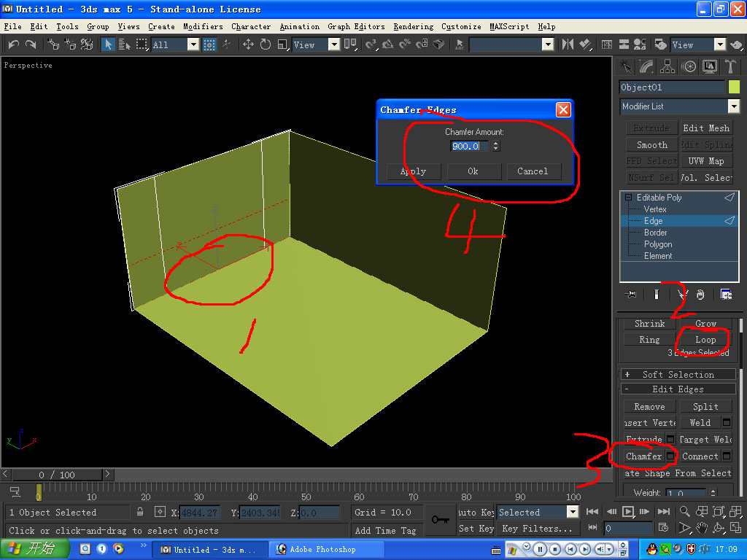The width and height of the screenshot is (747, 560).
Task: Click the Mirror Selected Objects icon
Action: tap(568, 44)
